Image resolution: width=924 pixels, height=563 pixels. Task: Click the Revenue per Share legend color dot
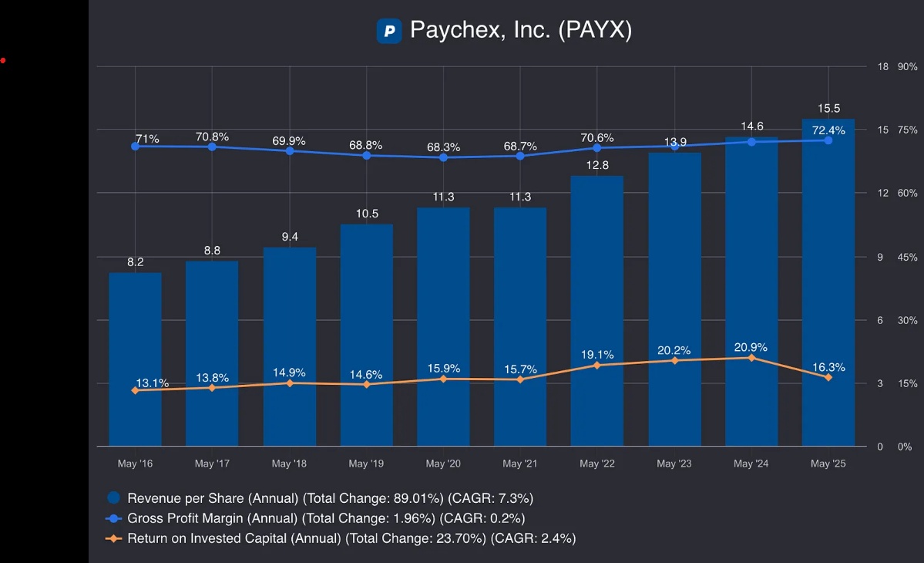coord(114,497)
